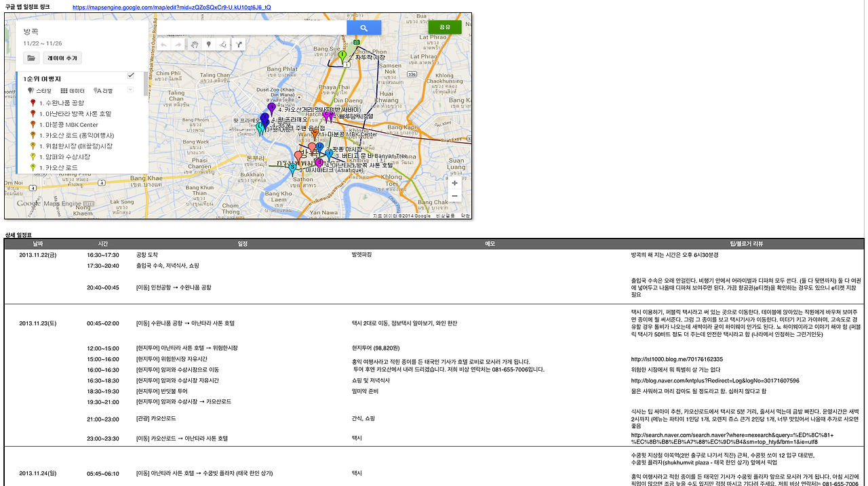The width and height of the screenshot is (868, 486).
Task: Open the lst1000.blog.me link
Action: coord(677,359)
